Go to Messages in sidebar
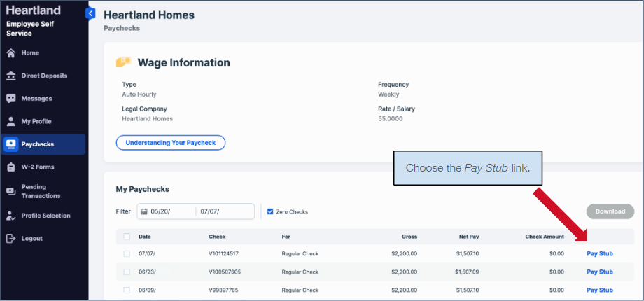 tap(36, 99)
